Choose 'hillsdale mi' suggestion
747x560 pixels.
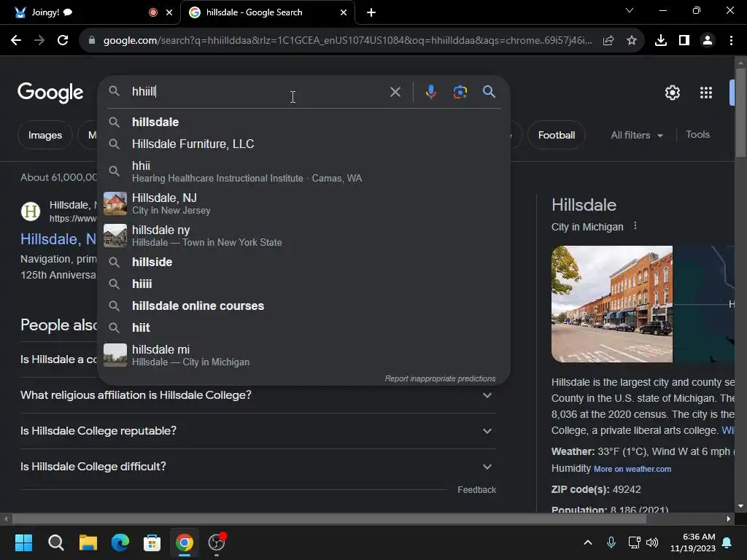click(x=304, y=355)
